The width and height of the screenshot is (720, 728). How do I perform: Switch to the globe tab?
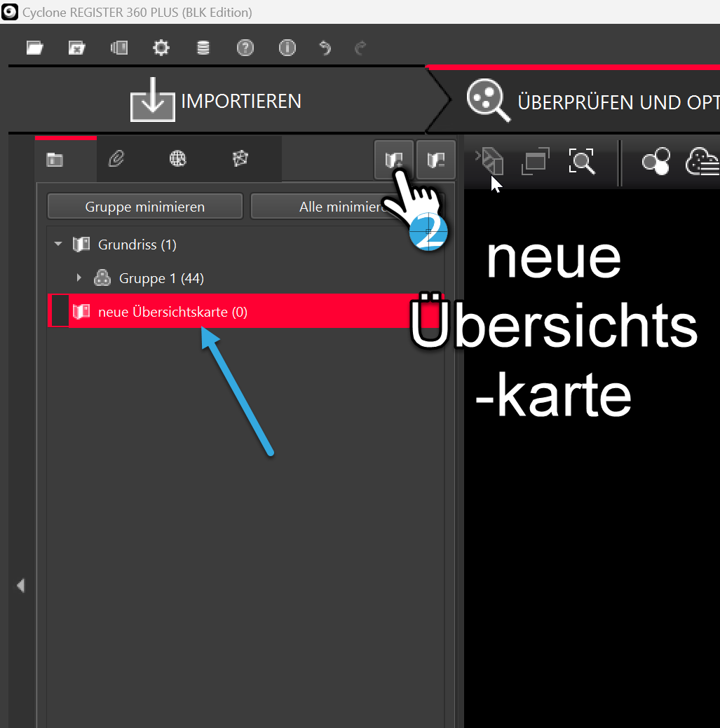[177, 159]
